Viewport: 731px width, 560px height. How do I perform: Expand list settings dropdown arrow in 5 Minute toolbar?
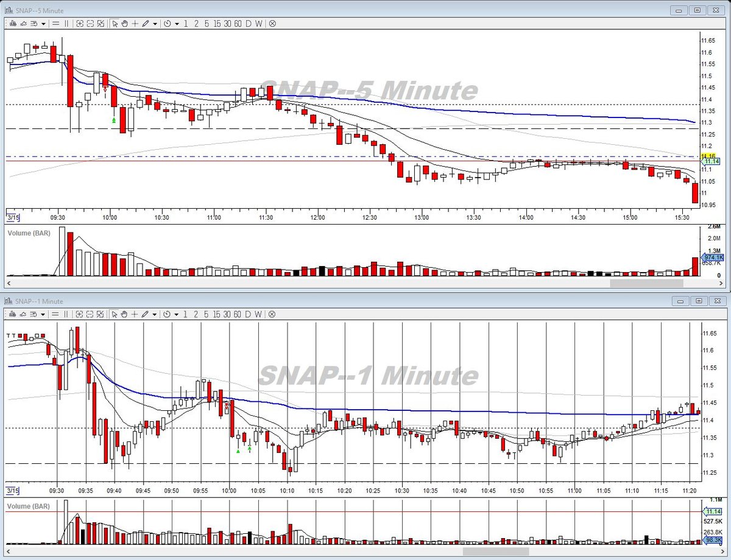43,24
